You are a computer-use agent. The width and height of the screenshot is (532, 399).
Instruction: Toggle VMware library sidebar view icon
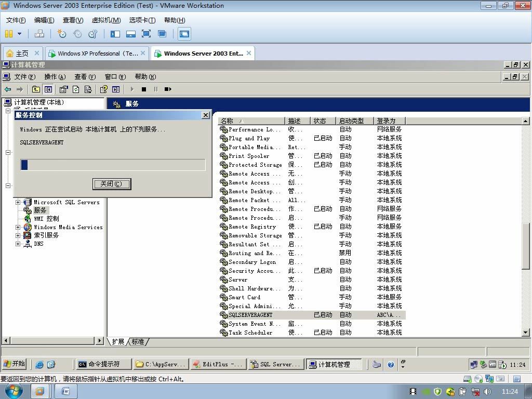click(x=115, y=34)
